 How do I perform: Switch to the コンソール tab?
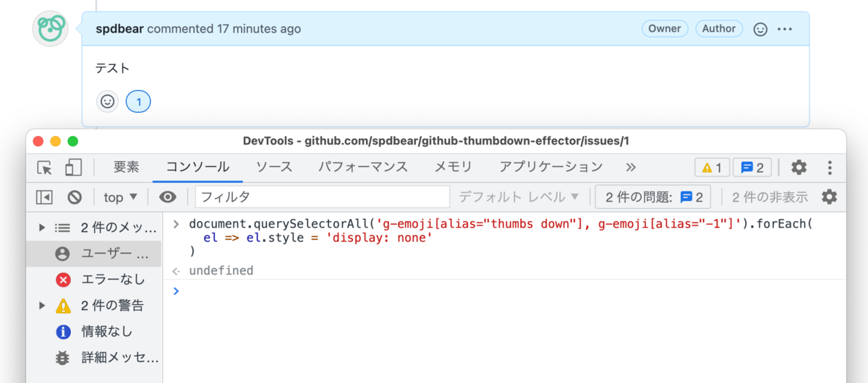pos(197,167)
